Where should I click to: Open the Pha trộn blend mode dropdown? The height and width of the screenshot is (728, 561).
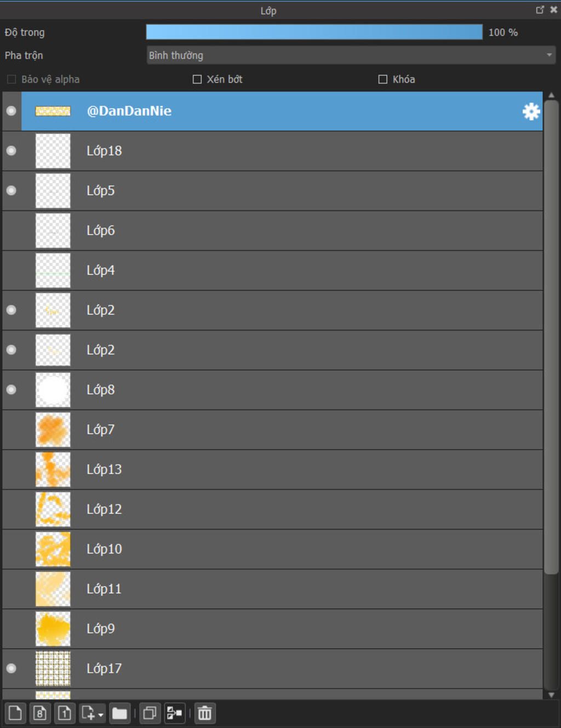click(x=351, y=55)
